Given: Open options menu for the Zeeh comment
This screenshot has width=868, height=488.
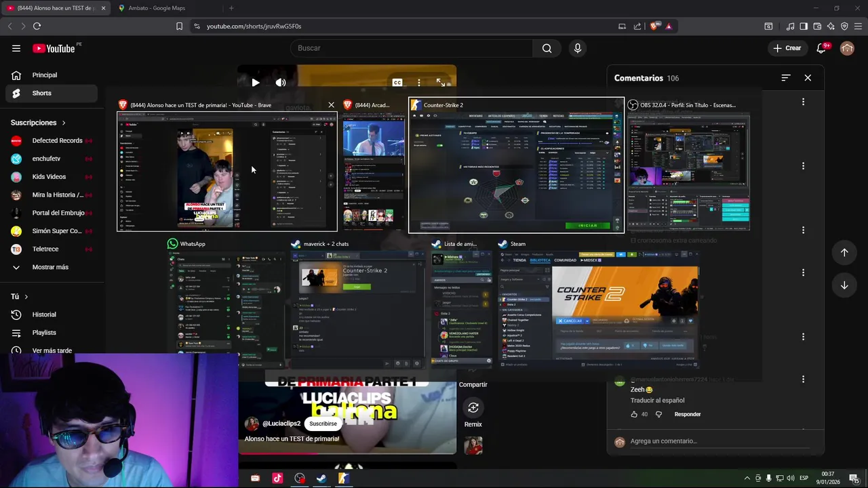Looking at the screenshot, I should point(803,380).
